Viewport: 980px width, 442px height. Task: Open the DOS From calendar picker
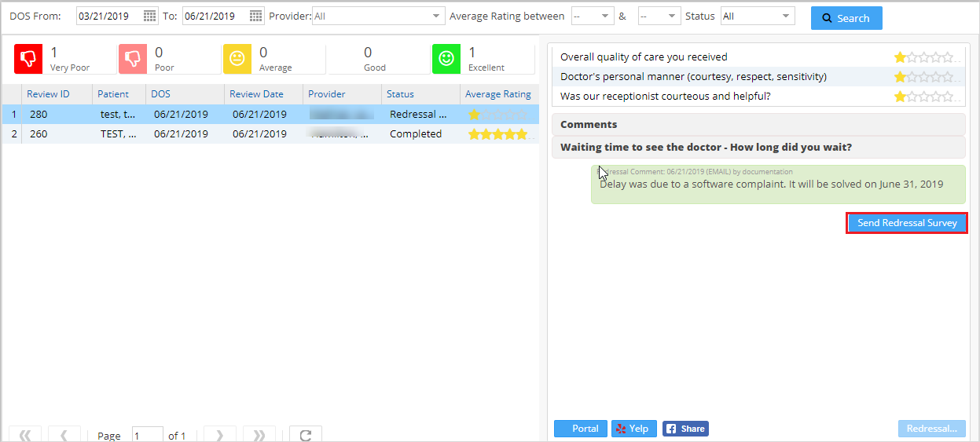(149, 16)
